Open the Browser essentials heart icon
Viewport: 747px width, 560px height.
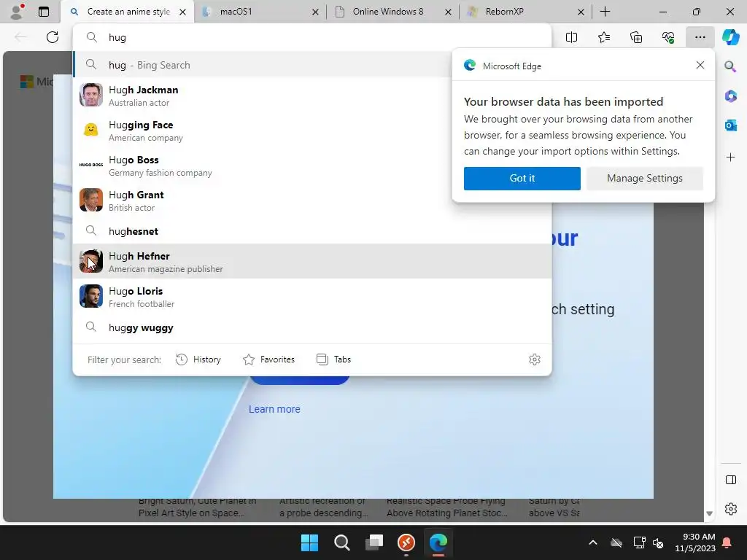[668, 37]
